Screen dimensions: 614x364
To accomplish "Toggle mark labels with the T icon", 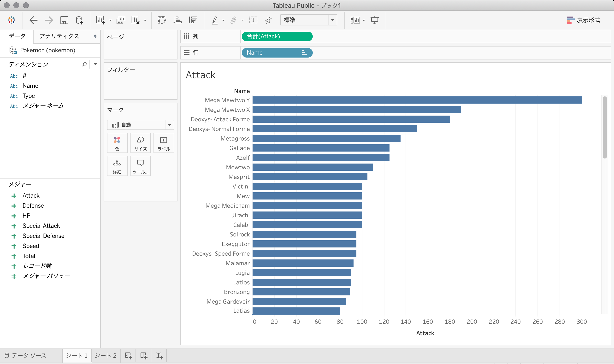I will pos(253,20).
